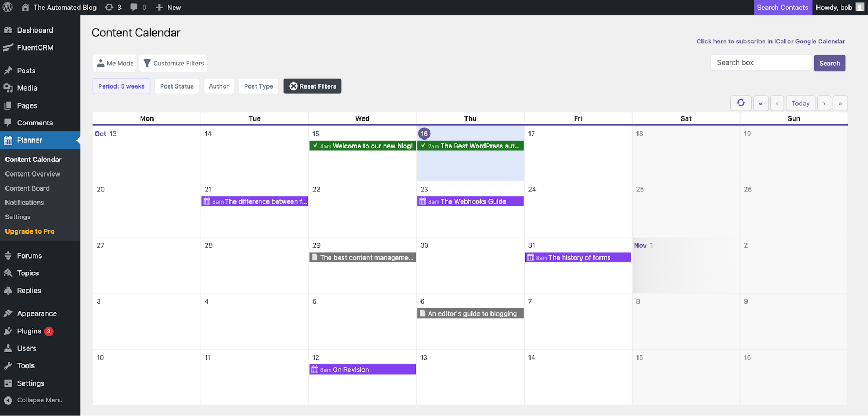Viewport: 868px width, 416px height.
Task: Open 'The Webhooks Guide' scheduled post
Action: [470, 201]
